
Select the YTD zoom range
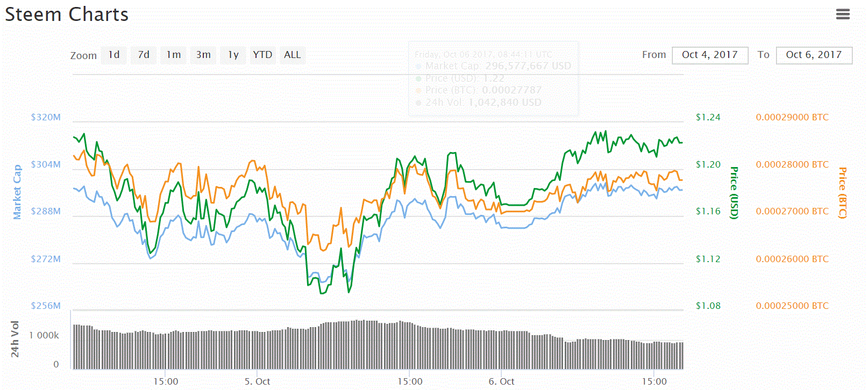(x=262, y=55)
